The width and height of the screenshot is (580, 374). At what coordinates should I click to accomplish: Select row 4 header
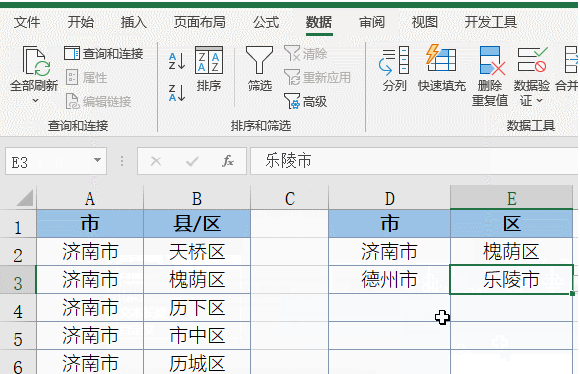pos(18,308)
